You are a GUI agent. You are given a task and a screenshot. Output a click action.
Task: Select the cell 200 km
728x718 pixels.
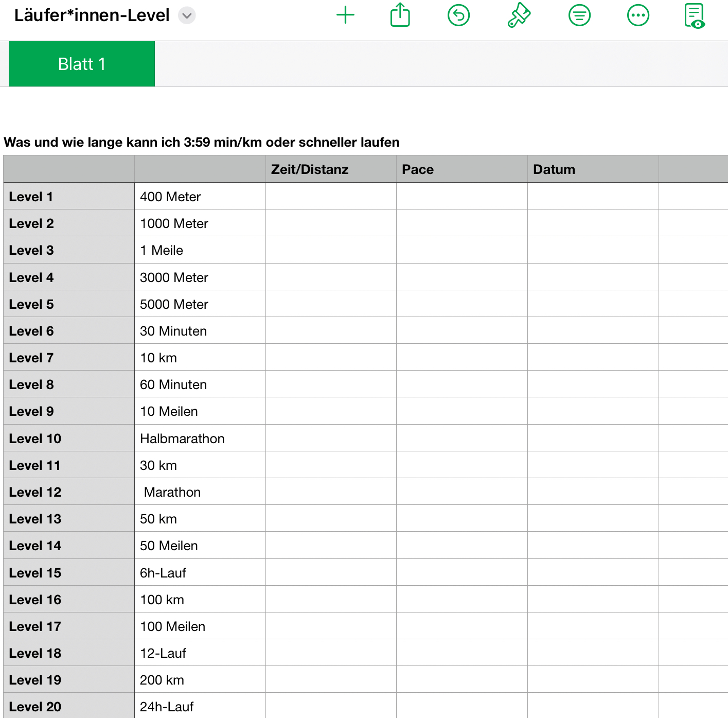(x=200, y=679)
